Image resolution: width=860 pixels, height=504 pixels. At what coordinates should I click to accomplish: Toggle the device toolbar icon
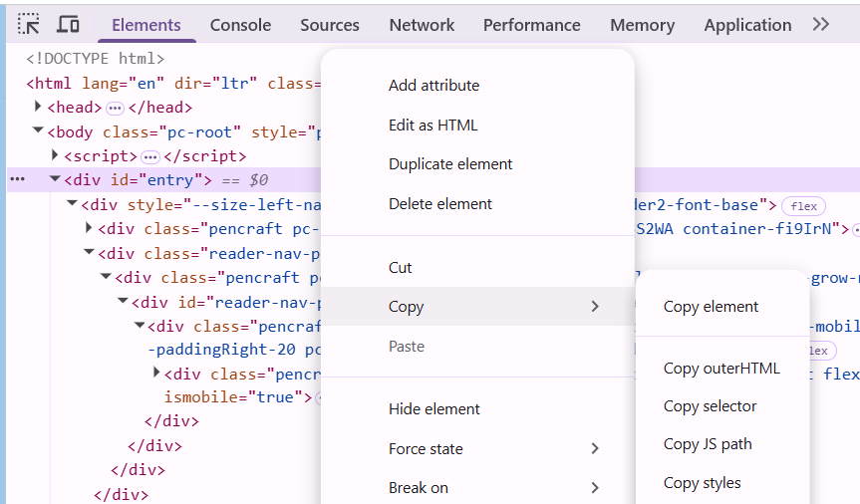click(x=68, y=25)
